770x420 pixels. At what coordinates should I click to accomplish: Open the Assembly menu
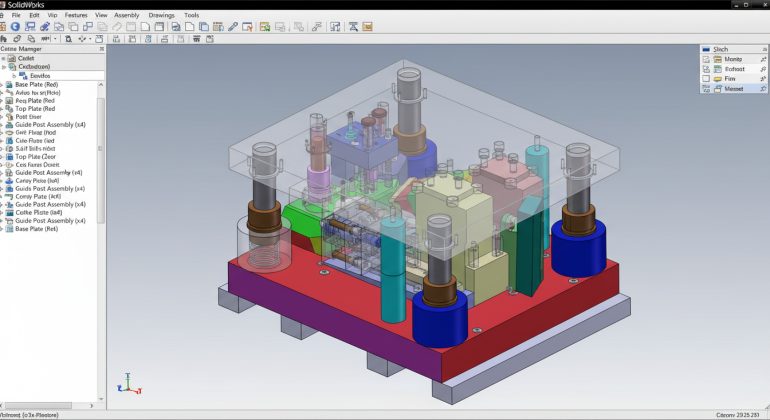pos(126,16)
